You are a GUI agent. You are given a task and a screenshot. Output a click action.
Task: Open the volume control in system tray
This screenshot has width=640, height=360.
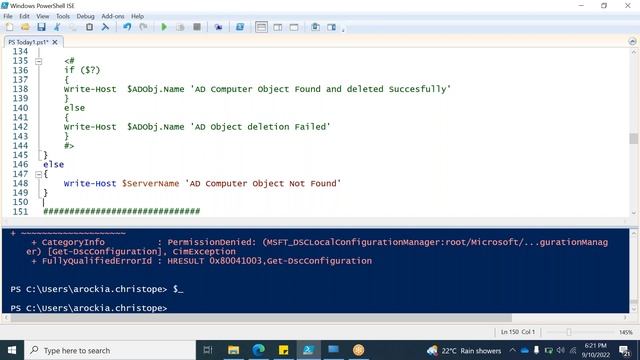pos(561,350)
